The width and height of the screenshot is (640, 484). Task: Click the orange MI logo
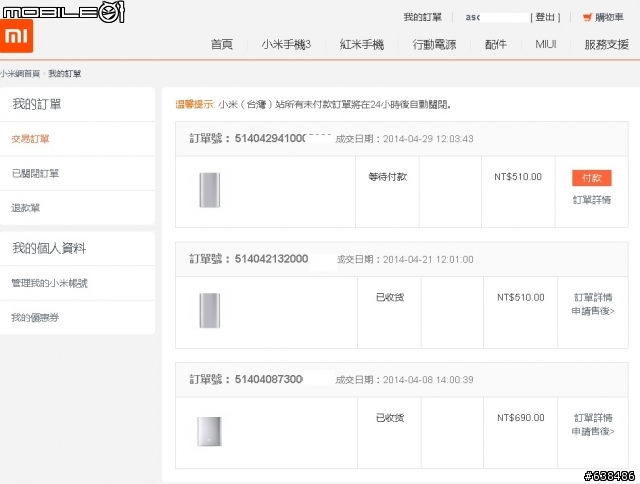point(16,36)
